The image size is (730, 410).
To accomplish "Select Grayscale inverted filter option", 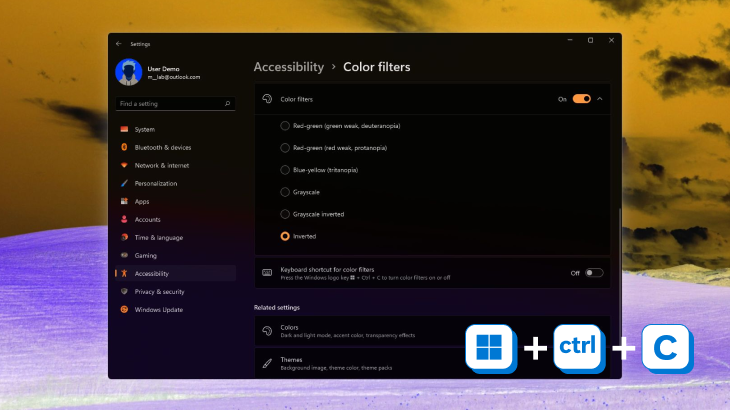I will pyautogui.click(x=285, y=214).
